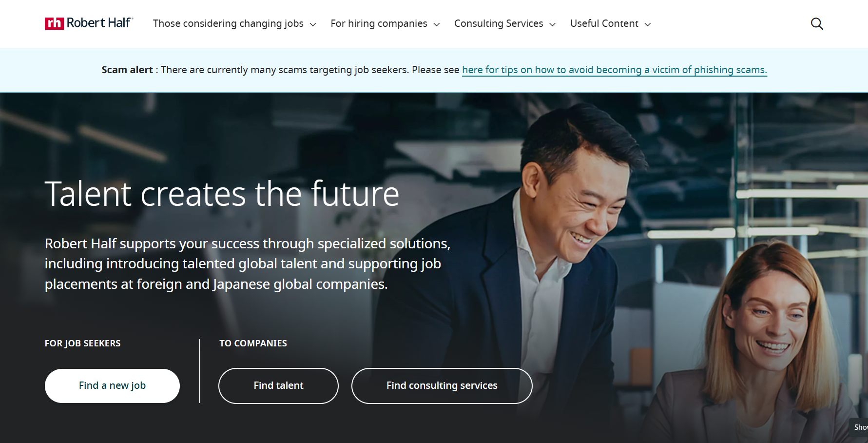The width and height of the screenshot is (868, 443).
Task: Click the Find talent button
Action: [278, 385]
